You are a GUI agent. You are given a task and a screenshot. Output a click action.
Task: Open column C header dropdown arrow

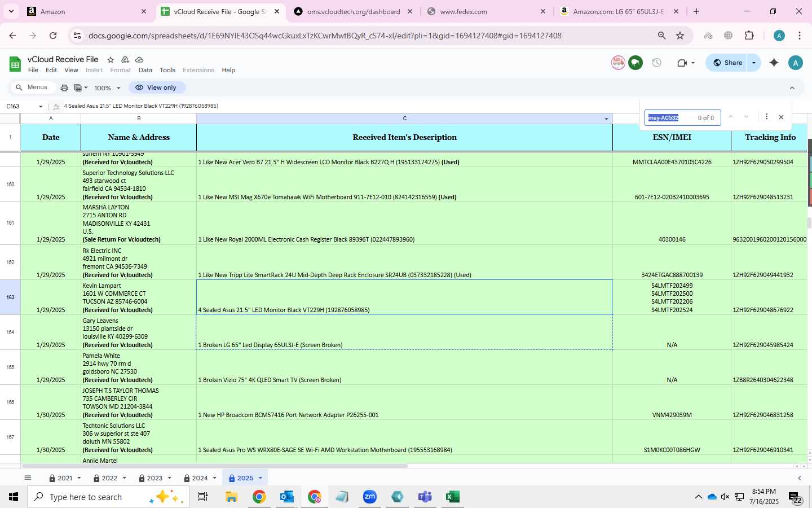click(606, 119)
